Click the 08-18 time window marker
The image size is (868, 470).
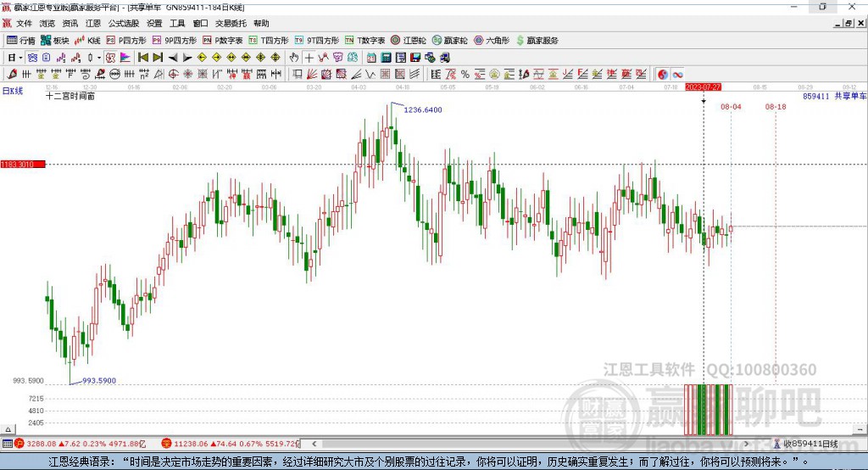(776, 106)
